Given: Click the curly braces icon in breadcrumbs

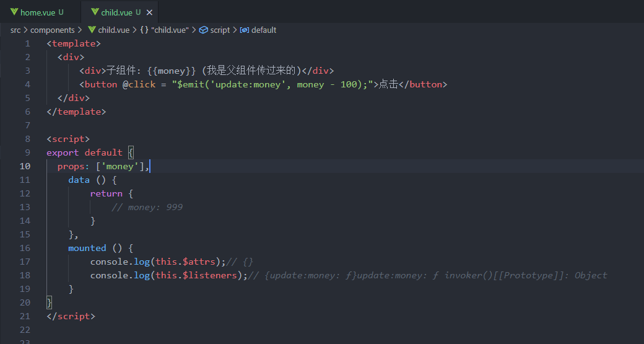Looking at the screenshot, I should (x=144, y=30).
